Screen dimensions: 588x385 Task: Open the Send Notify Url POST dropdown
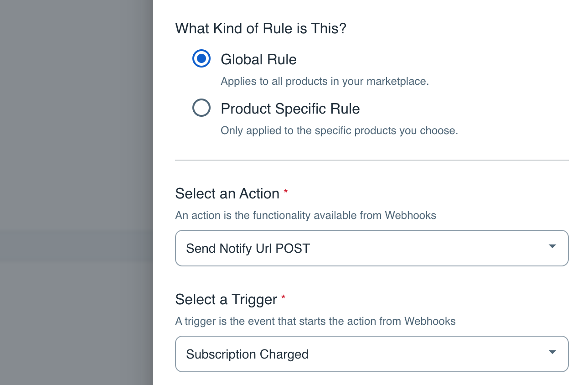(x=365, y=248)
